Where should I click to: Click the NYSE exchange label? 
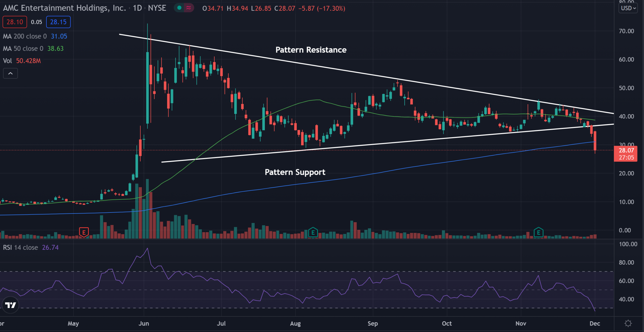[157, 8]
